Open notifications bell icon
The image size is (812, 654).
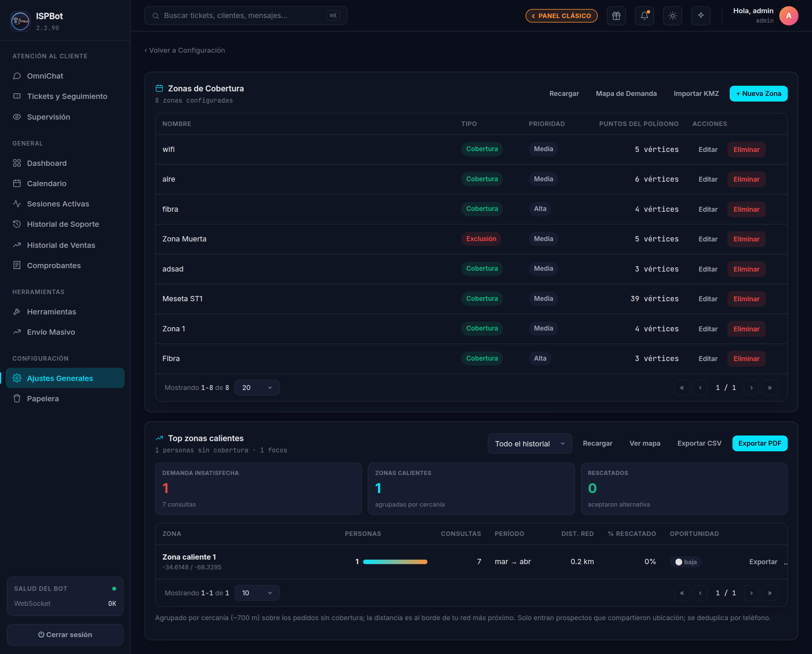coord(644,16)
